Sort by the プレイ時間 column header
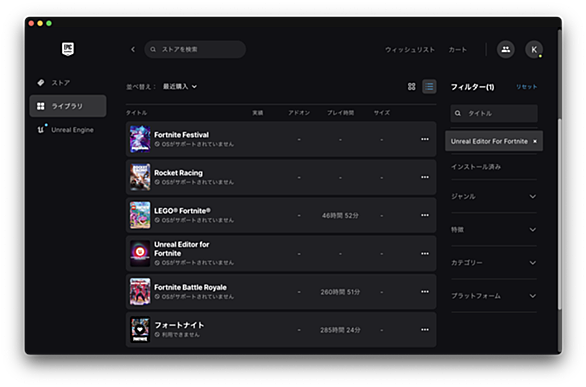The width and height of the screenshot is (586, 387). coord(340,113)
